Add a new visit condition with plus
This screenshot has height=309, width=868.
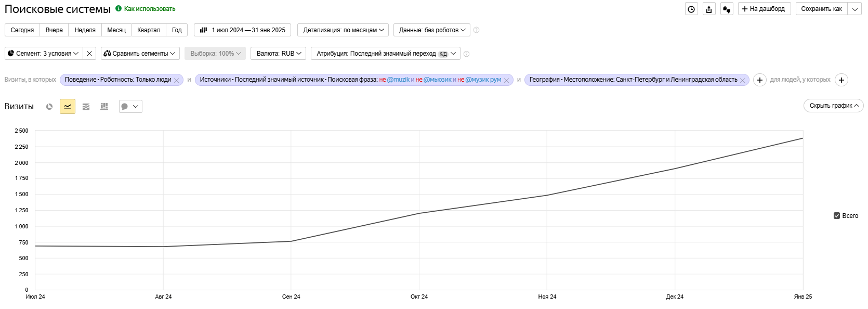759,80
